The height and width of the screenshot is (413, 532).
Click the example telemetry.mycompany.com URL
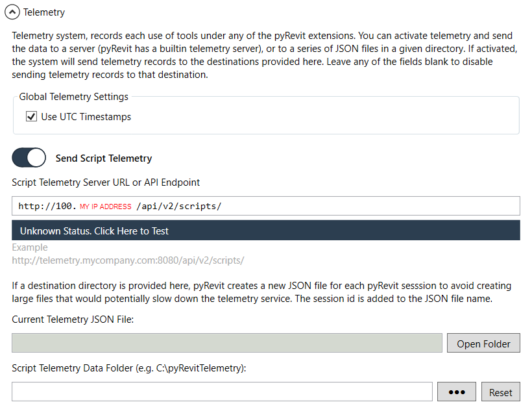(x=127, y=260)
